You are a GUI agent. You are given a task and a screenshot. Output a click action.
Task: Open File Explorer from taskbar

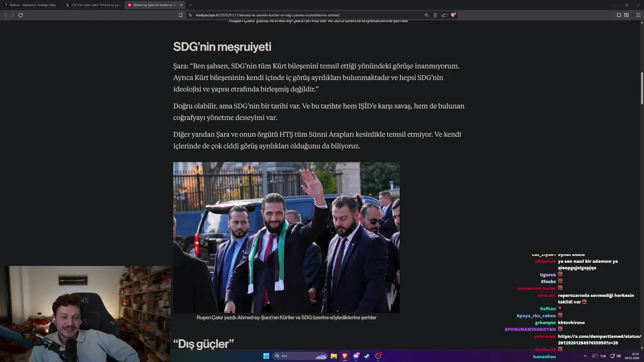[x=334, y=356]
